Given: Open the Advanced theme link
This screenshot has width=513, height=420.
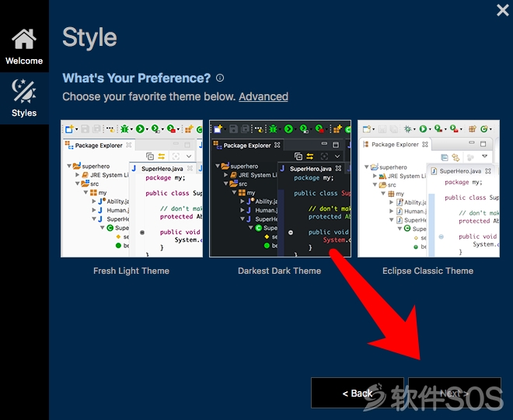Looking at the screenshot, I should point(263,96).
